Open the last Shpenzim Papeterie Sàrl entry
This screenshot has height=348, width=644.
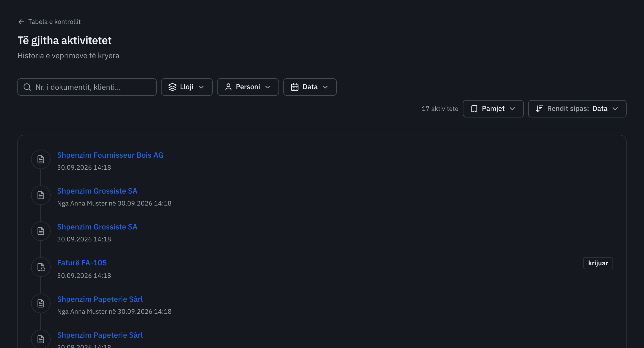(100, 335)
